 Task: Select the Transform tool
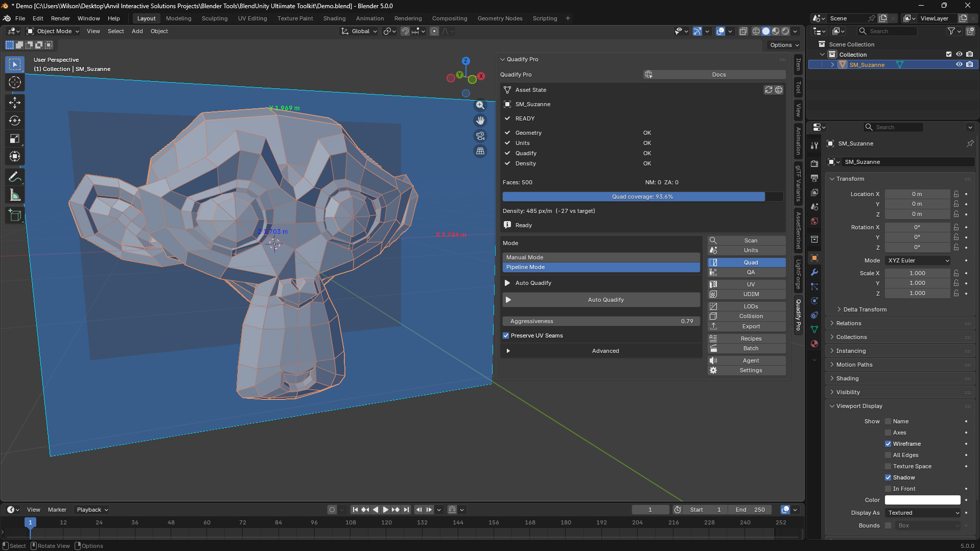click(15, 156)
